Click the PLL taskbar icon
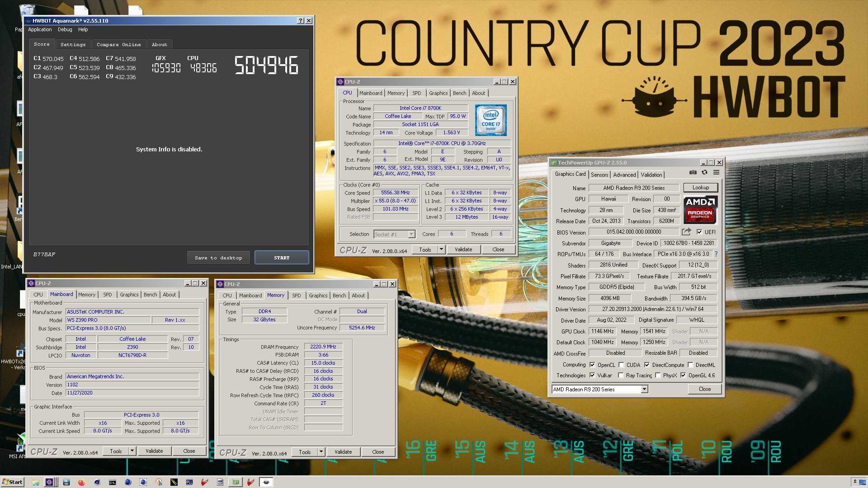The image size is (868, 488). click(x=189, y=482)
